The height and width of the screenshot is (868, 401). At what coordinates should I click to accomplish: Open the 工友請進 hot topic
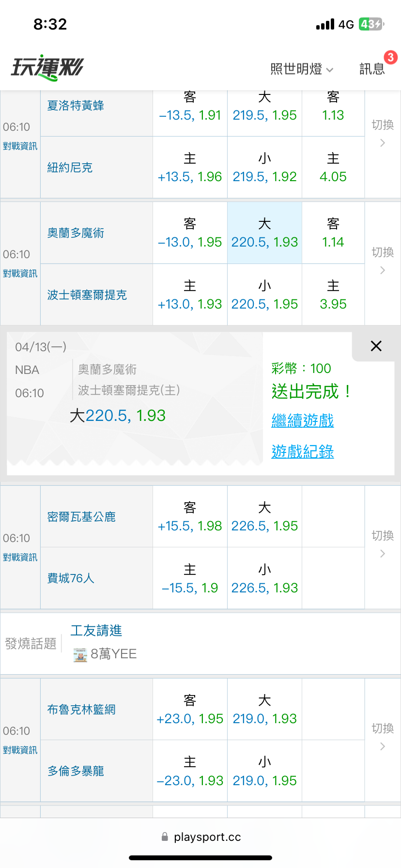(x=96, y=630)
